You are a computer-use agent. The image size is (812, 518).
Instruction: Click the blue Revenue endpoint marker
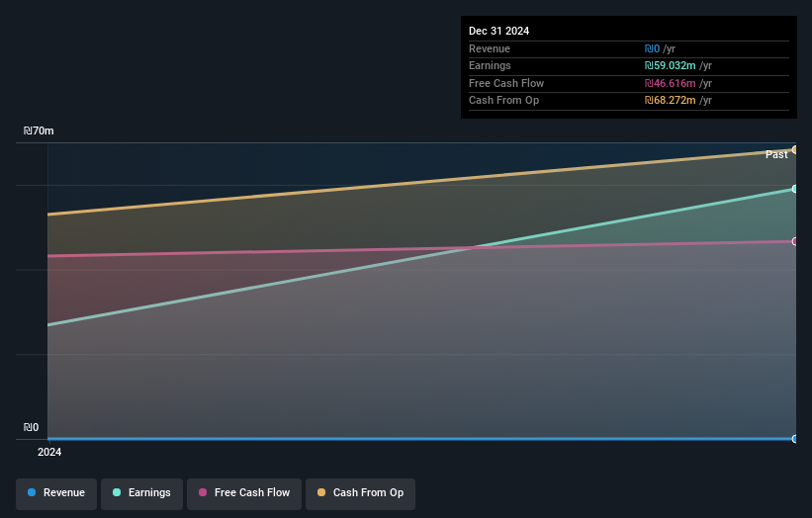tap(795, 439)
